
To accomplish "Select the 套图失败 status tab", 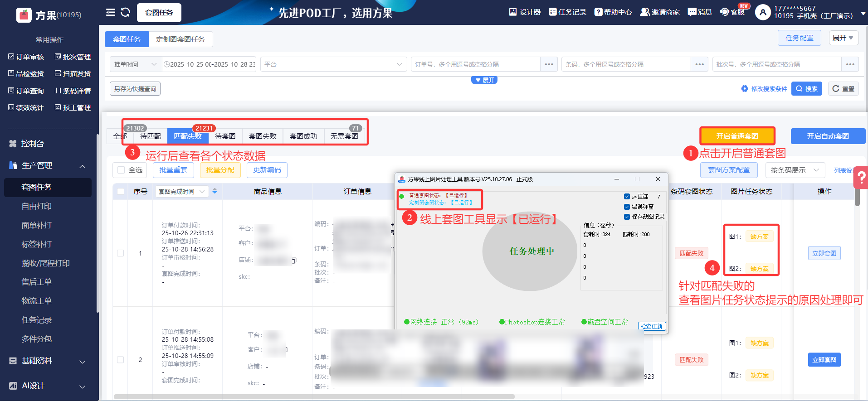I will (x=263, y=136).
